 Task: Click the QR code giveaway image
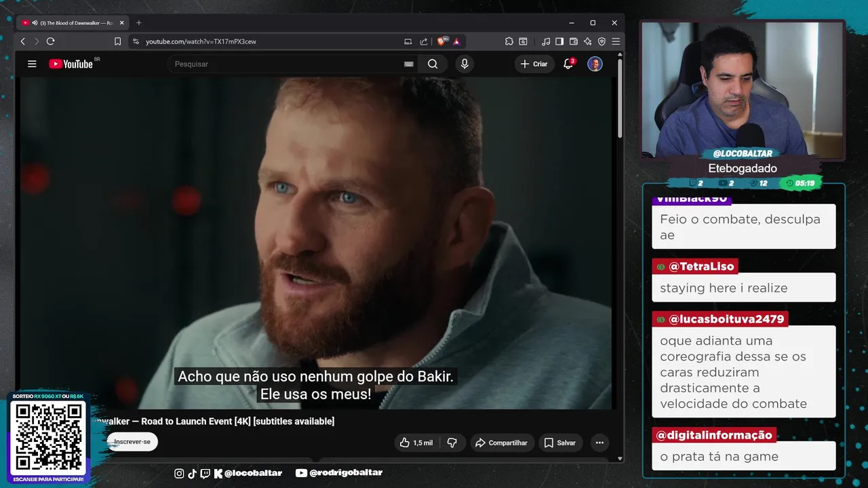tap(48, 438)
